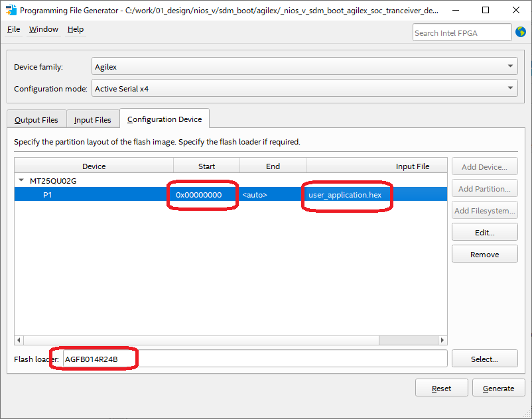Click the Input File column header

pyautogui.click(x=377, y=166)
